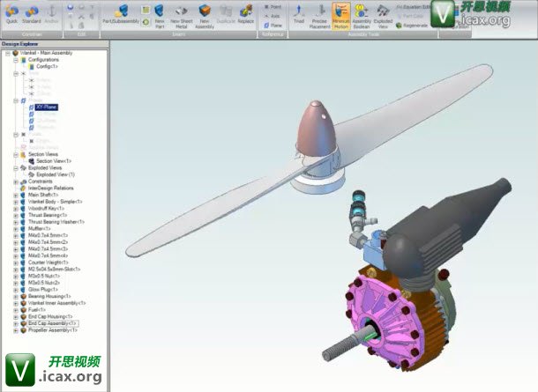Collapse the Exploded Views node
The width and height of the screenshot is (538, 392).
[x=16, y=168]
